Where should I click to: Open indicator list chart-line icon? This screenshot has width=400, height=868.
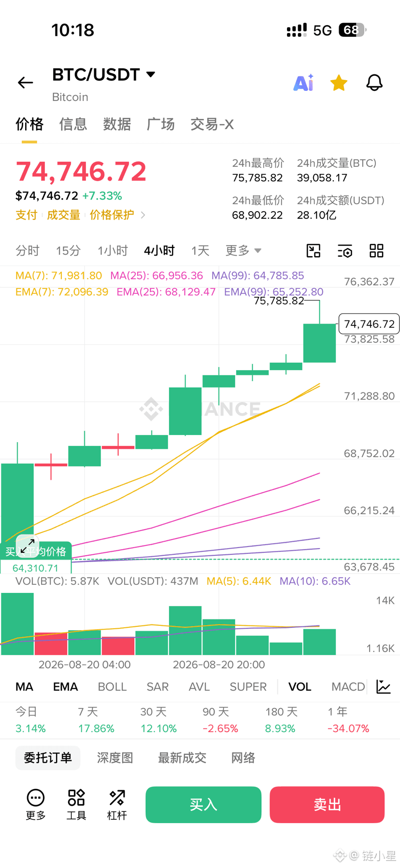pyautogui.click(x=384, y=687)
